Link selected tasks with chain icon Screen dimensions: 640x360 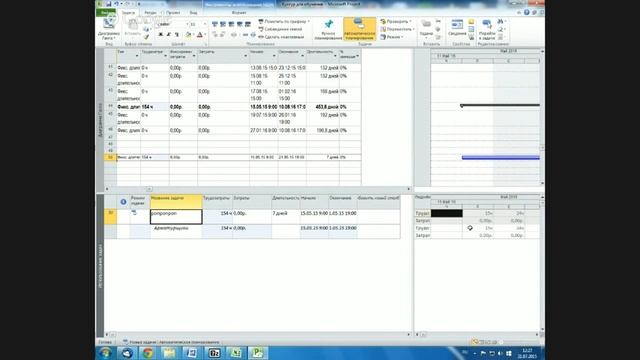pyautogui.click(x=234, y=35)
